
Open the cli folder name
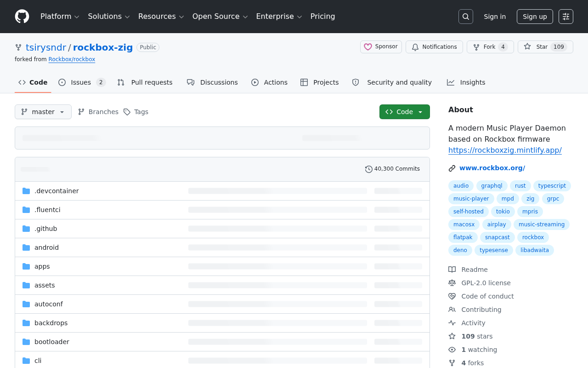point(38,361)
